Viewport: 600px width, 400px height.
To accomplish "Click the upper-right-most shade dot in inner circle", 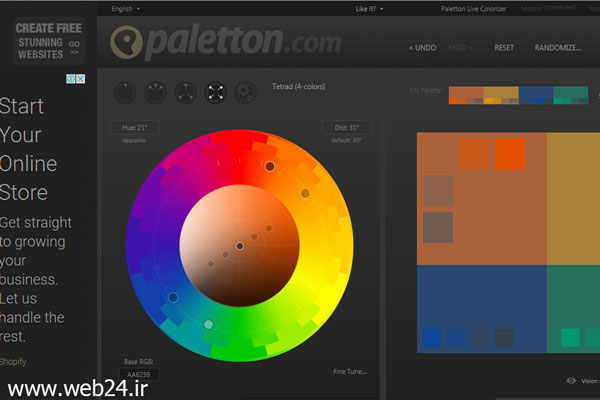I will click(269, 228).
